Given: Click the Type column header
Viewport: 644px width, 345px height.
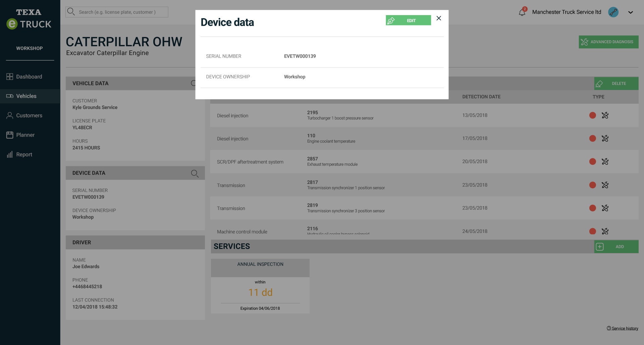Looking at the screenshot, I should (598, 97).
